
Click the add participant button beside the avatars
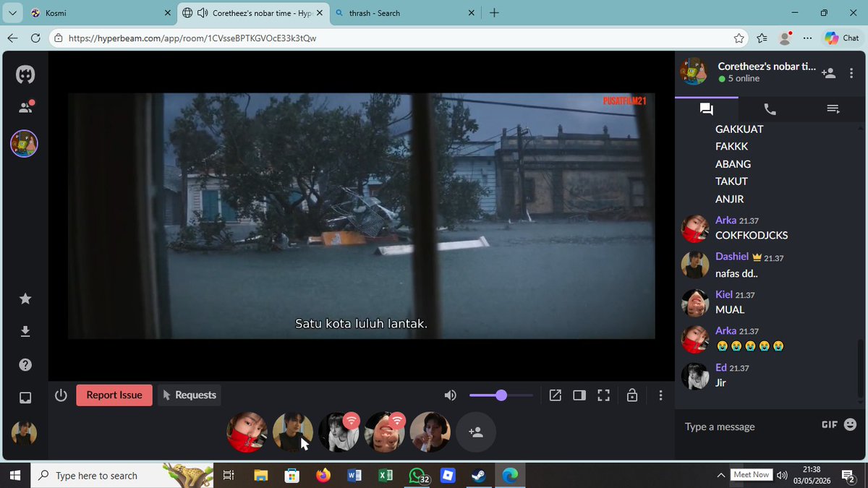tap(476, 432)
